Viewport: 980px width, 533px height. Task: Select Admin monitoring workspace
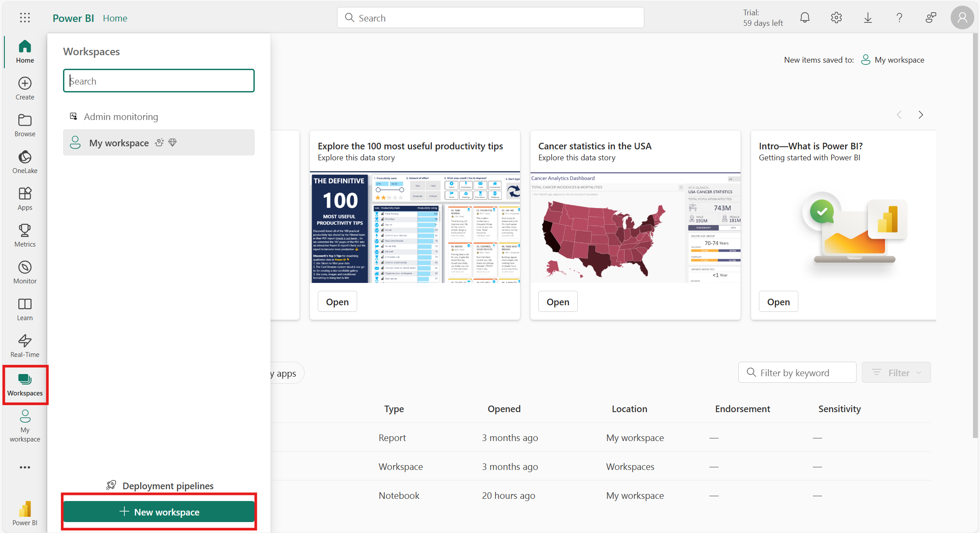[121, 116]
